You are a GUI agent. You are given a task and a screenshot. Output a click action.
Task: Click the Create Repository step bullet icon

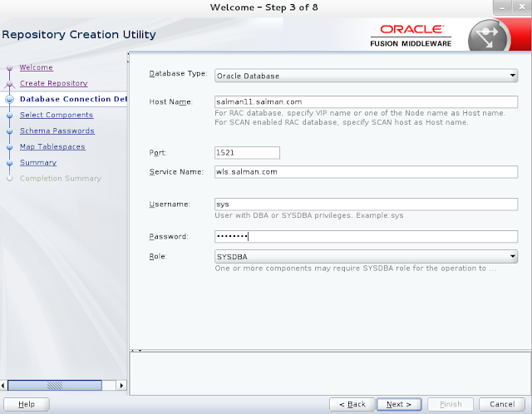click(x=9, y=84)
